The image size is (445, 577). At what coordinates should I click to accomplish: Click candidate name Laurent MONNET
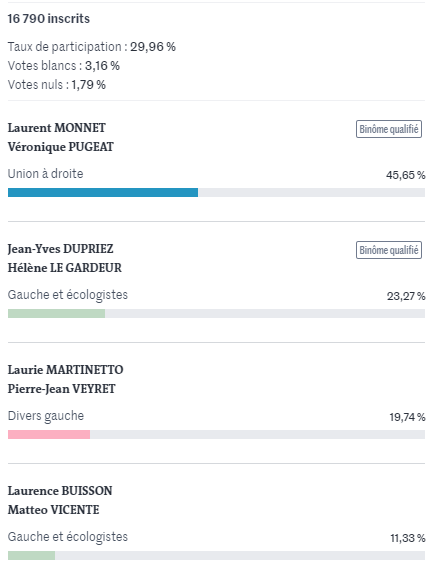pyautogui.click(x=57, y=128)
